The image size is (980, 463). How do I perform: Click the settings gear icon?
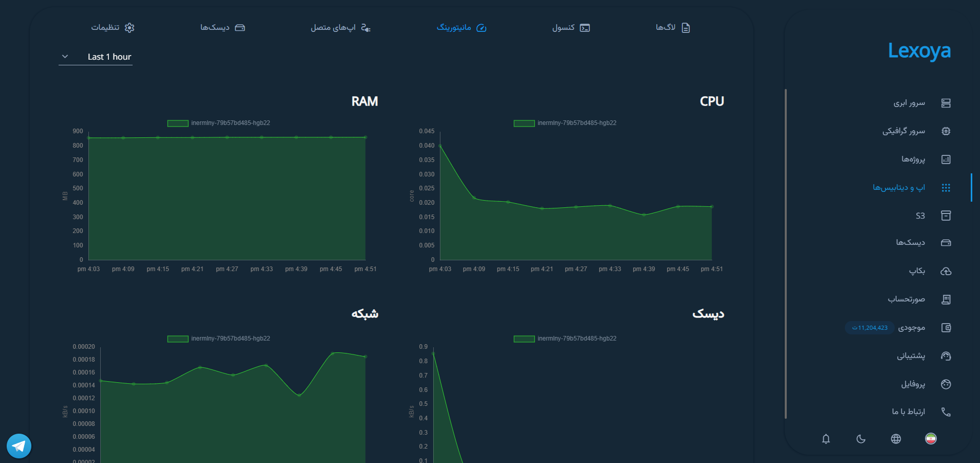tap(130, 28)
